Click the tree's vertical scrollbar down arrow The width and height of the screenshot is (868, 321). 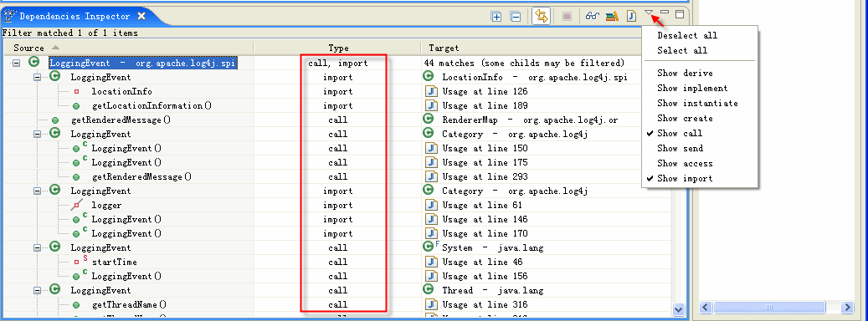(x=678, y=308)
